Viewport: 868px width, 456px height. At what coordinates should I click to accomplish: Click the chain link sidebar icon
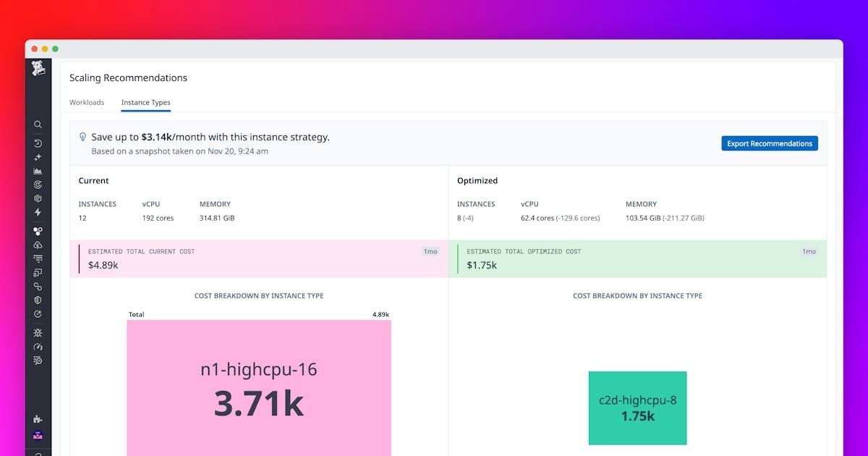point(38,287)
